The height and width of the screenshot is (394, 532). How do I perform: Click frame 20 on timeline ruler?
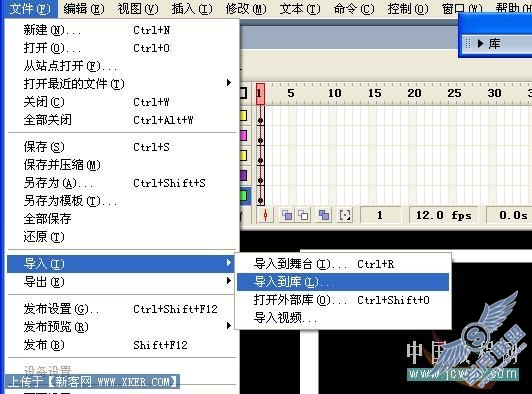click(x=414, y=93)
